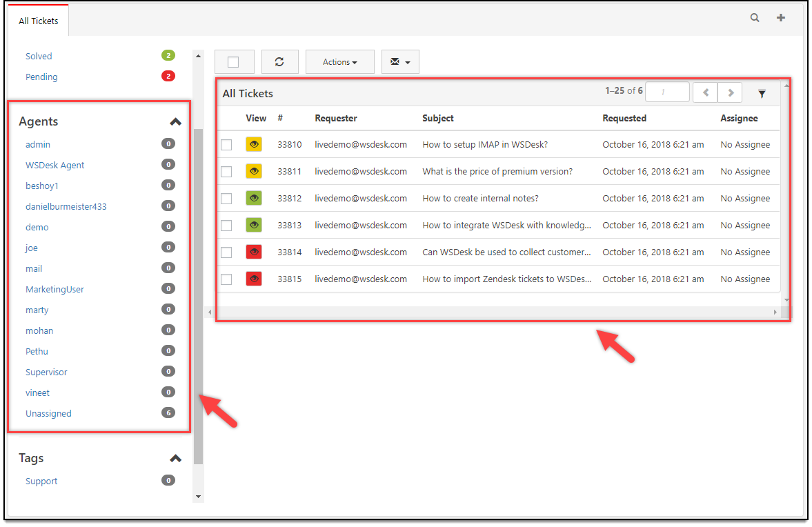The width and height of the screenshot is (812, 527).
Task: View ticket 33810 eye icon
Action: [x=254, y=144]
